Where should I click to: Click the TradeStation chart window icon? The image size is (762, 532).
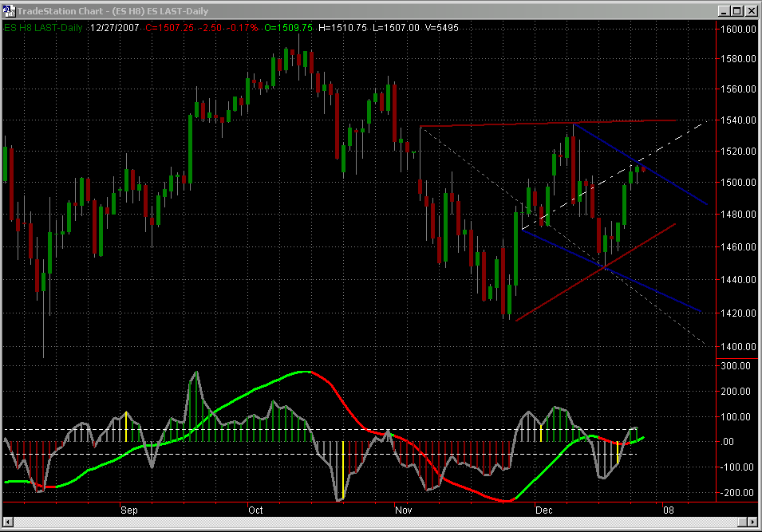point(9,10)
